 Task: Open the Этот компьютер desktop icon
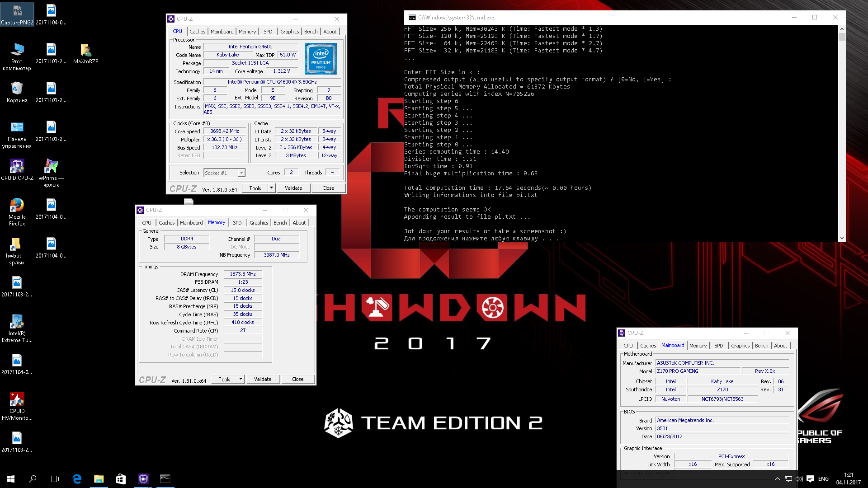tap(17, 56)
